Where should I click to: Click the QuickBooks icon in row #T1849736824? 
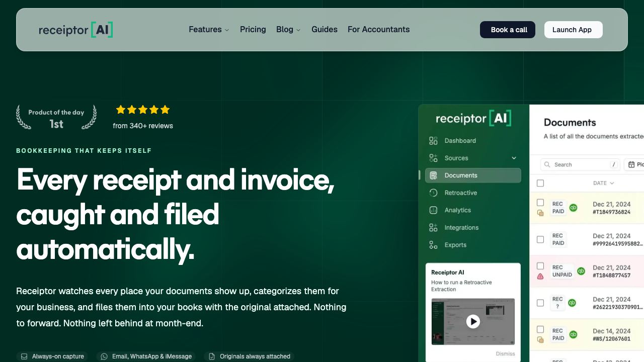click(573, 208)
